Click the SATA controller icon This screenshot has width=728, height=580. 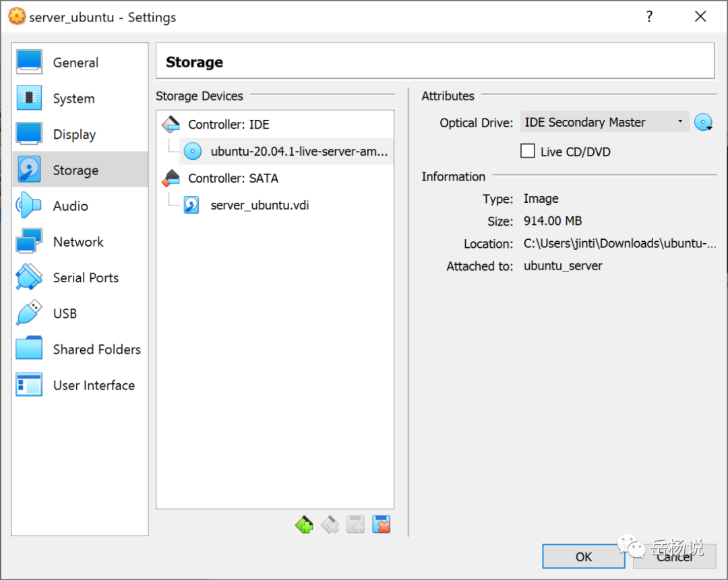[x=171, y=178]
